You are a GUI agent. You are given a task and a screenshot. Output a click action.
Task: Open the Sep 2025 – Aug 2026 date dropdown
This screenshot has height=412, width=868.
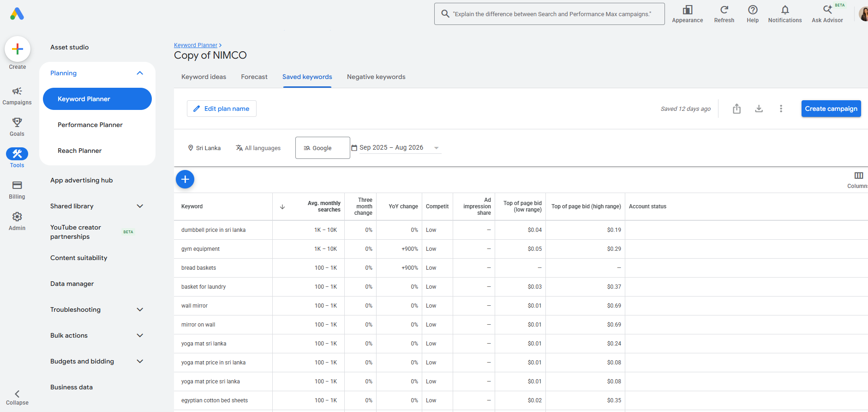396,148
